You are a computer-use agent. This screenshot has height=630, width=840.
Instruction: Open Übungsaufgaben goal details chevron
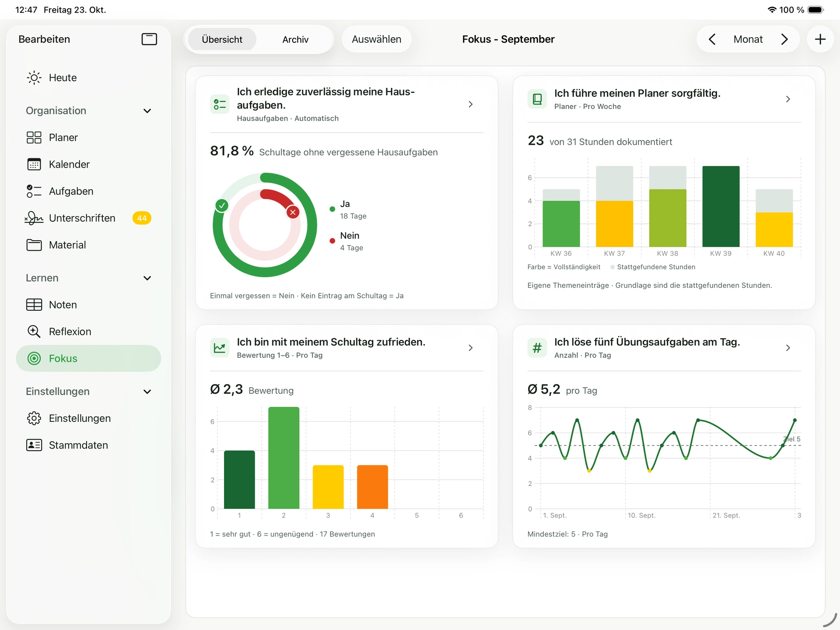pos(788,348)
